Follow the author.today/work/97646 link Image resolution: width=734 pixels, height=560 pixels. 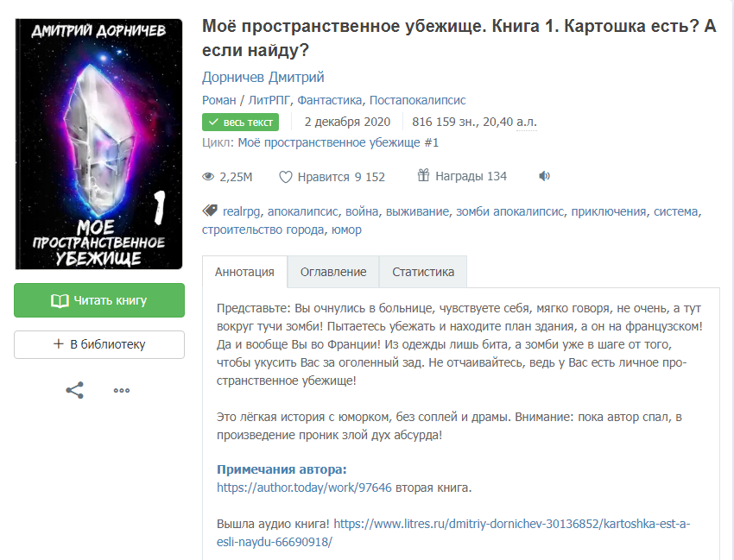pos(304,488)
